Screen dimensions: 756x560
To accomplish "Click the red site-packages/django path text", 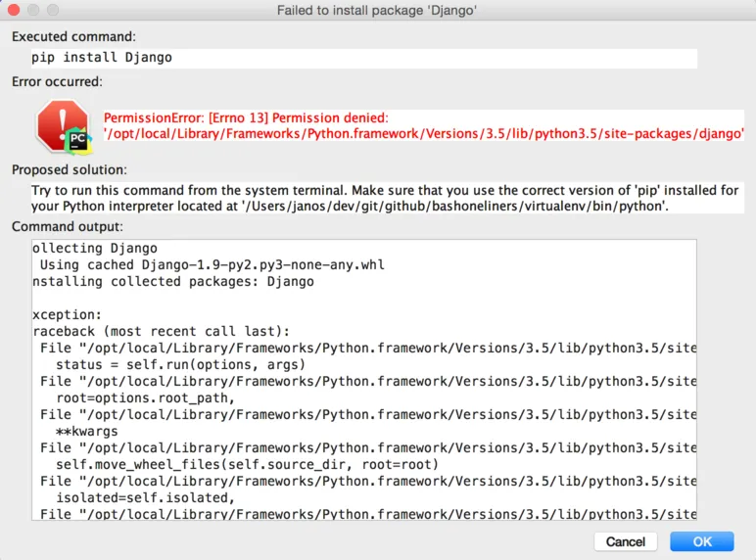I will click(423, 133).
